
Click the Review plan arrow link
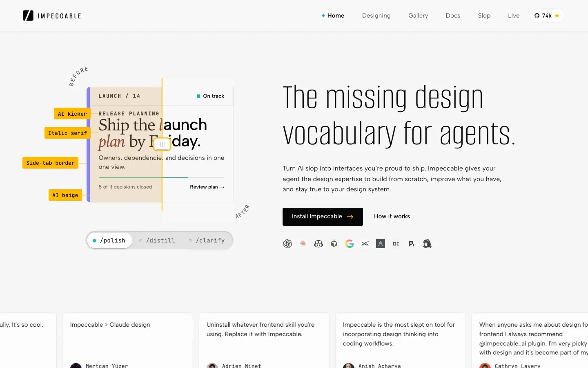point(207,187)
